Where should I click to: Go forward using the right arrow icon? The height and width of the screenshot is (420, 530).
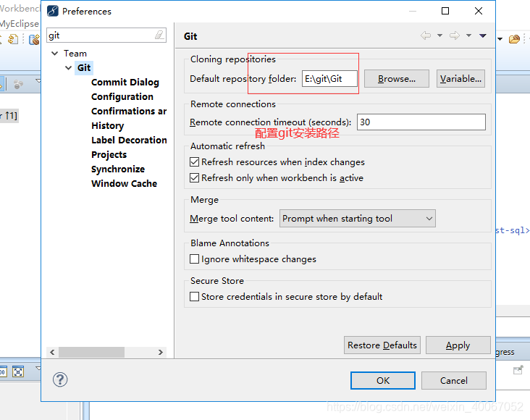pyautogui.click(x=455, y=35)
